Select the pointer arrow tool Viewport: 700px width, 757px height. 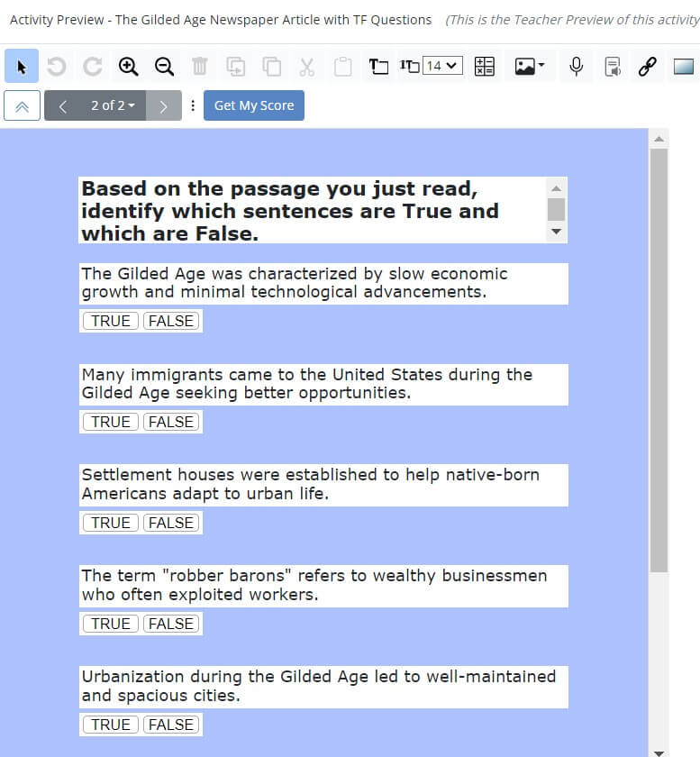(x=22, y=66)
